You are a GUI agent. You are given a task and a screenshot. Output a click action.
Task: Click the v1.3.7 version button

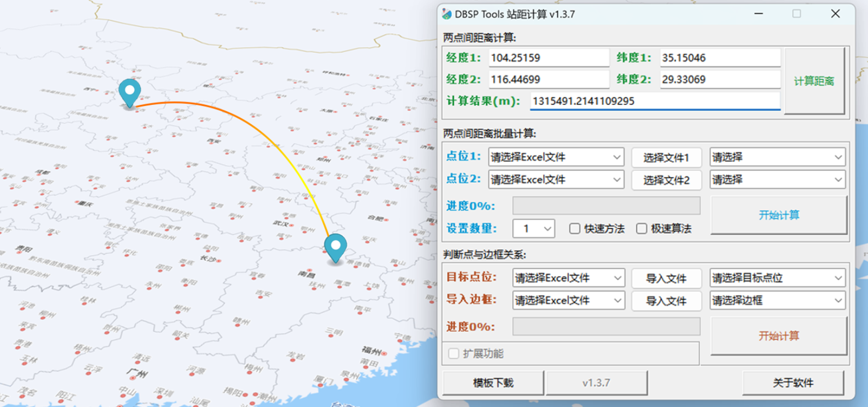[x=596, y=383]
